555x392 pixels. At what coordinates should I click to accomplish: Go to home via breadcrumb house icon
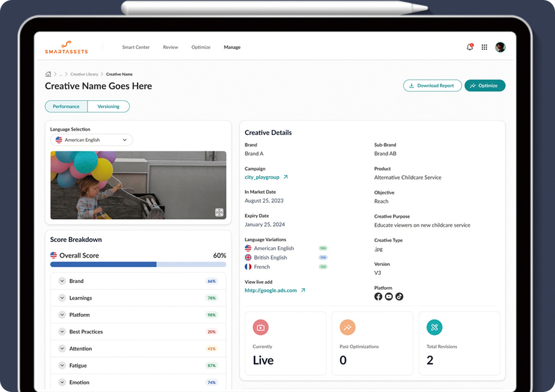[x=48, y=74]
